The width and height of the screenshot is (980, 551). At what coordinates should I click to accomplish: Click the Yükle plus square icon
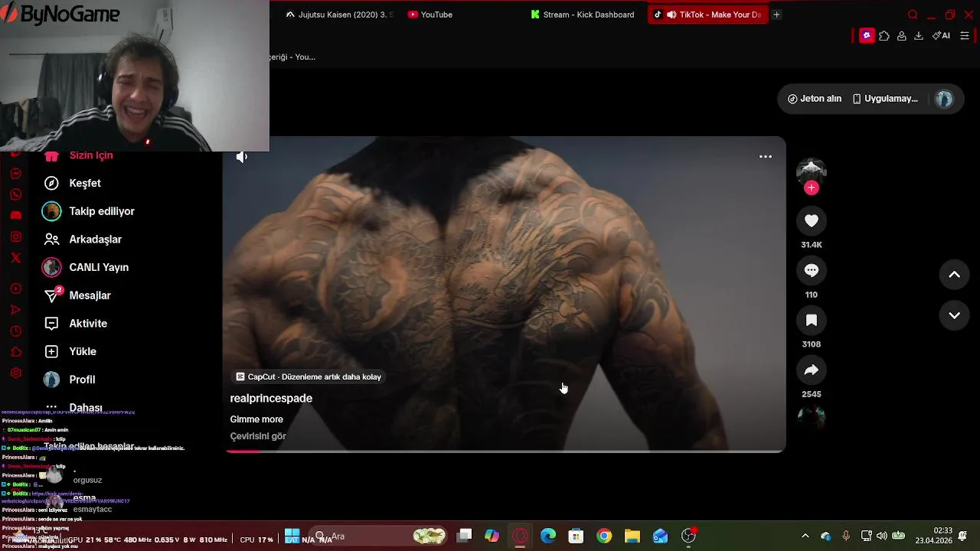[x=51, y=351]
